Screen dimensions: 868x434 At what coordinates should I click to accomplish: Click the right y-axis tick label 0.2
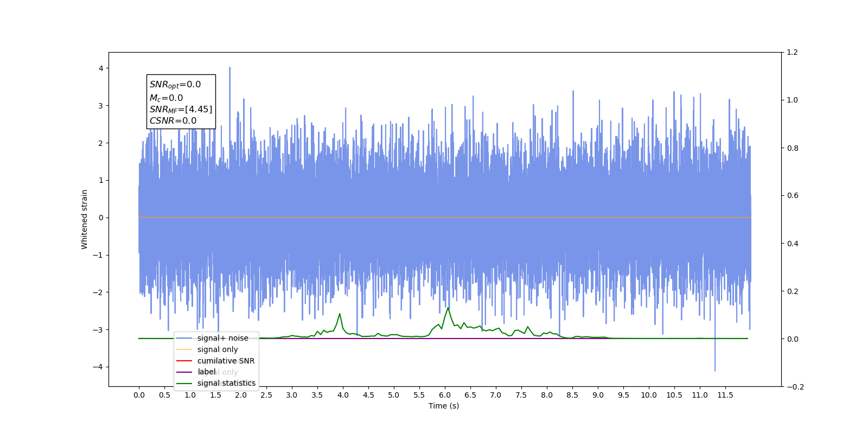point(793,291)
